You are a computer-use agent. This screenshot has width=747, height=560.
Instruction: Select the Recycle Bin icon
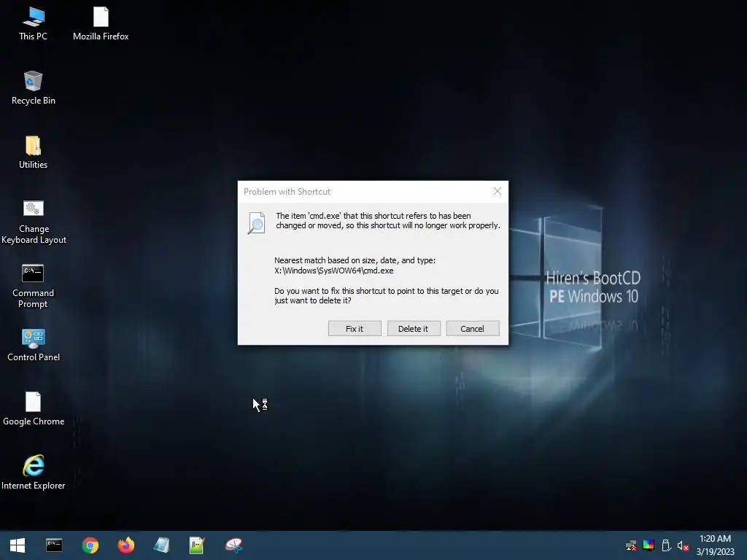pyautogui.click(x=33, y=88)
